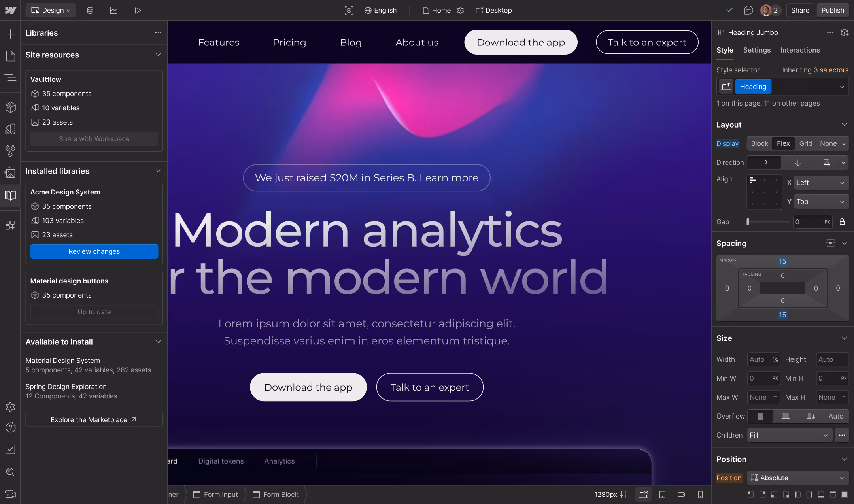The image size is (854, 504).
Task: Click the Preview play icon
Action: click(138, 11)
